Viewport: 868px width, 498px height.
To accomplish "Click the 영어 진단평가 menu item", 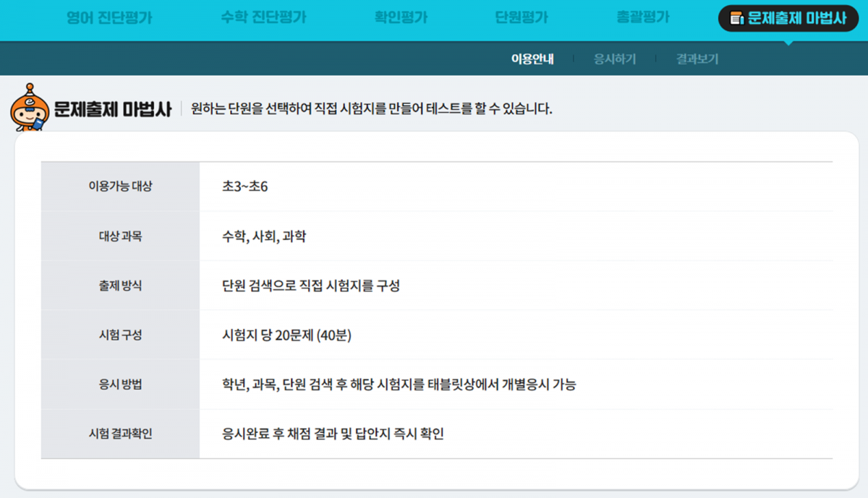I will (x=109, y=20).
